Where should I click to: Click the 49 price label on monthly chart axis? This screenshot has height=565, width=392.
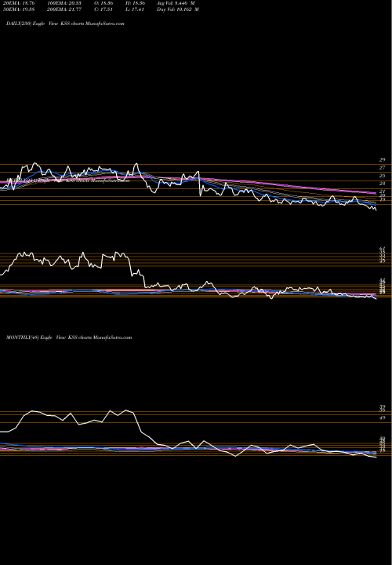[x=383, y=418]
